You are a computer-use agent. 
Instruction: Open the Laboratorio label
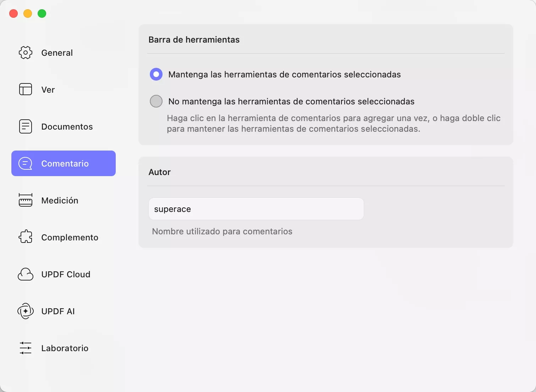coord(65,348)
